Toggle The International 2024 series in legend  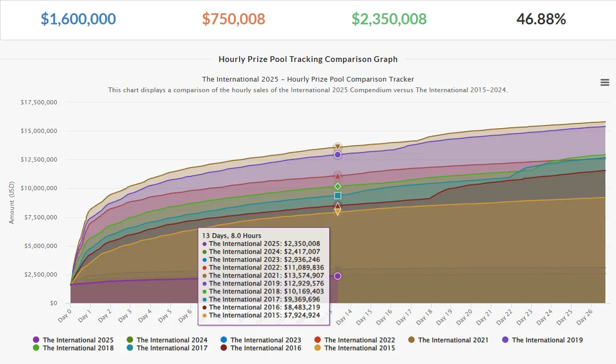click(x=168, y=340)
